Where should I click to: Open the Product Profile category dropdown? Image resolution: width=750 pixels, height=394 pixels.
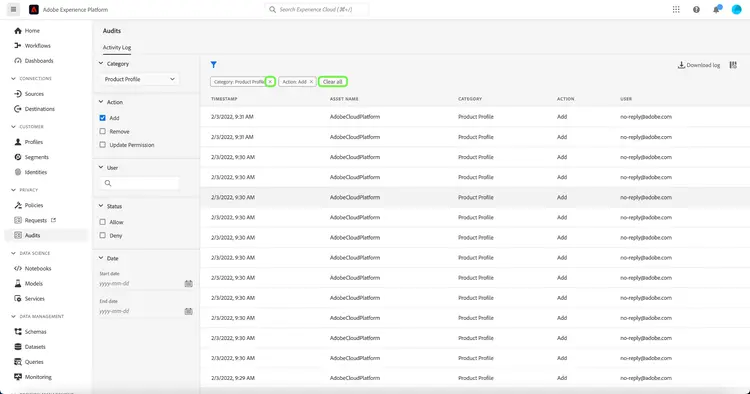[139, 79]
